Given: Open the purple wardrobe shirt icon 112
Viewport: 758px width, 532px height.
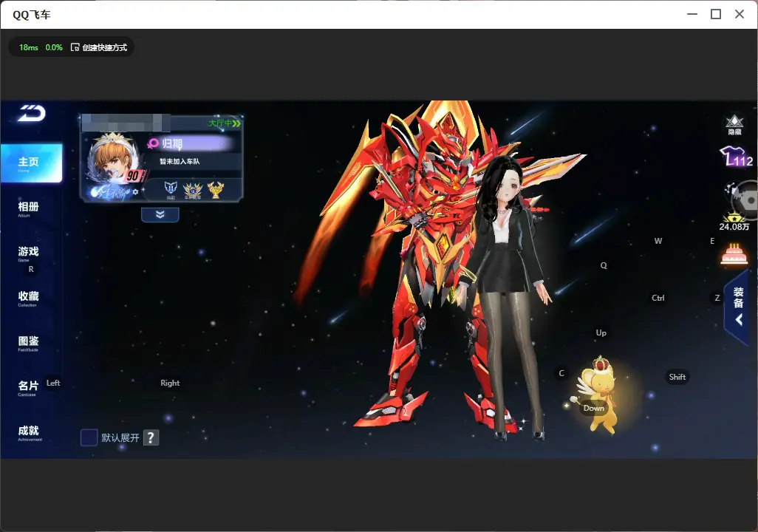Looking at the screenshot, I should (x=737, y=157).
